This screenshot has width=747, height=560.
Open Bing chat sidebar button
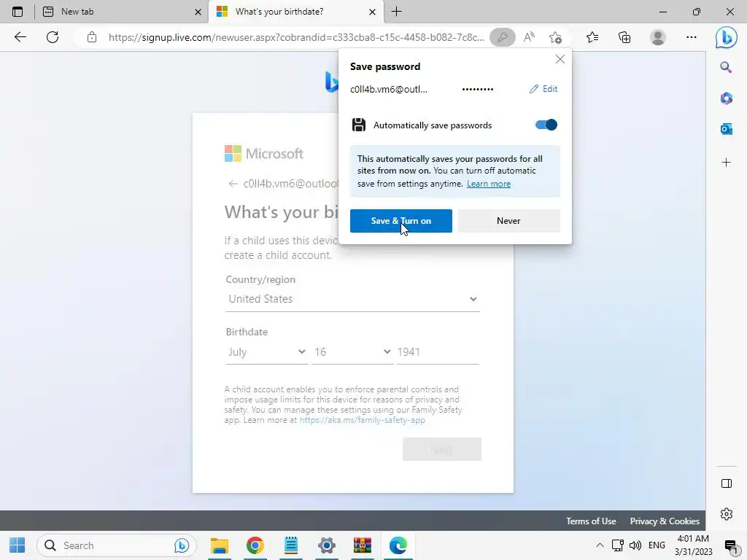(726, 38)
